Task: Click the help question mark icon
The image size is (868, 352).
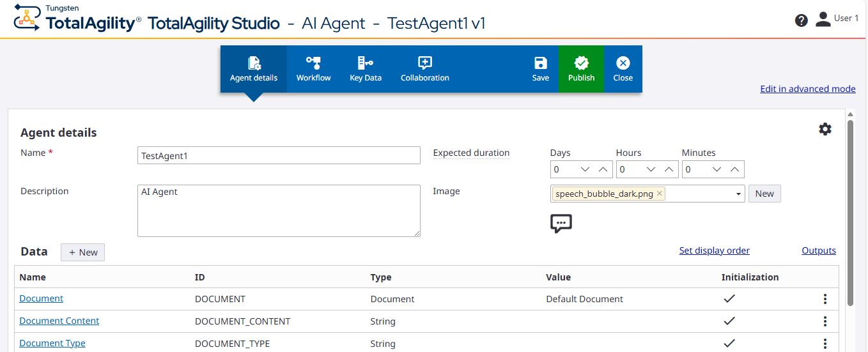Action: [x=802, y=20]
